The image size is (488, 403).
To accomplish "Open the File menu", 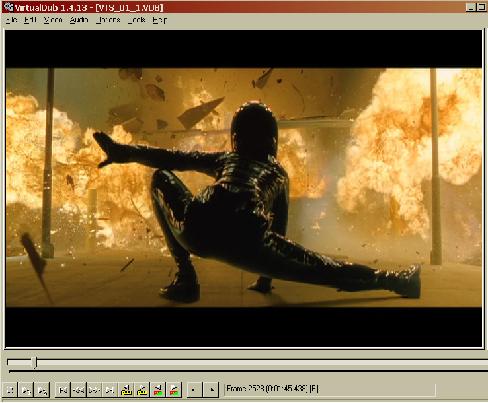I will pos(11,20).
